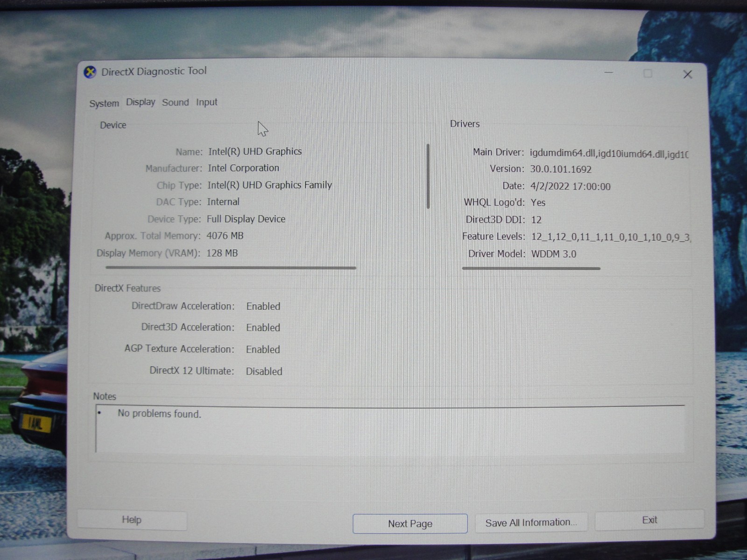Click the 'DirectX Features' group heading
This screenshot has width=747, height=560.
tap(127, 288)
